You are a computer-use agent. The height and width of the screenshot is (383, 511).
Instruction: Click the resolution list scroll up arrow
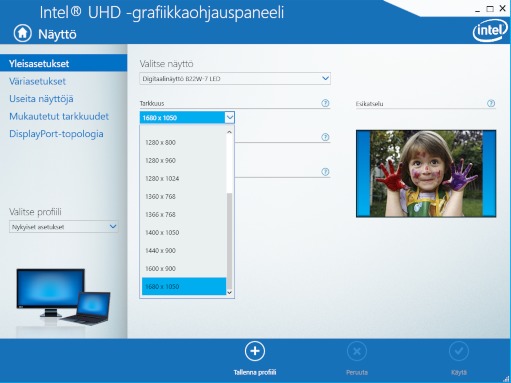[x=229, y=132]
